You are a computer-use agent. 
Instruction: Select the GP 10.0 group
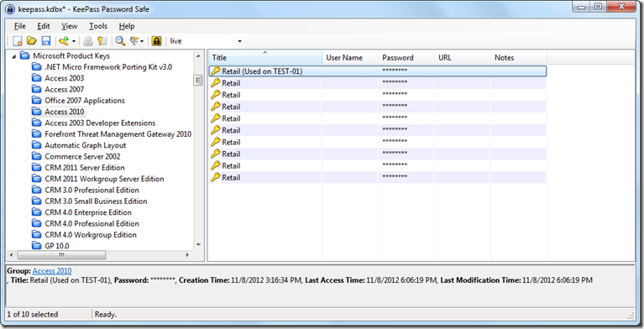pos(57,246)
